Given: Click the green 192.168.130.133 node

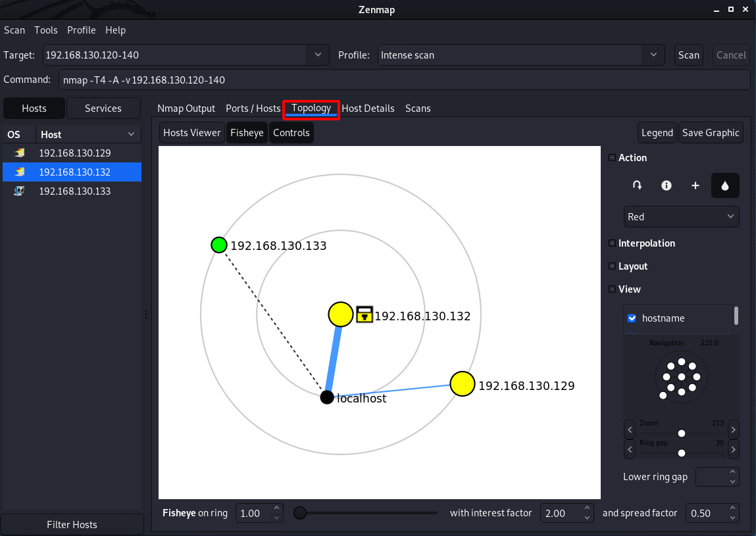Looking at the screenshot, I should point(219,245).
